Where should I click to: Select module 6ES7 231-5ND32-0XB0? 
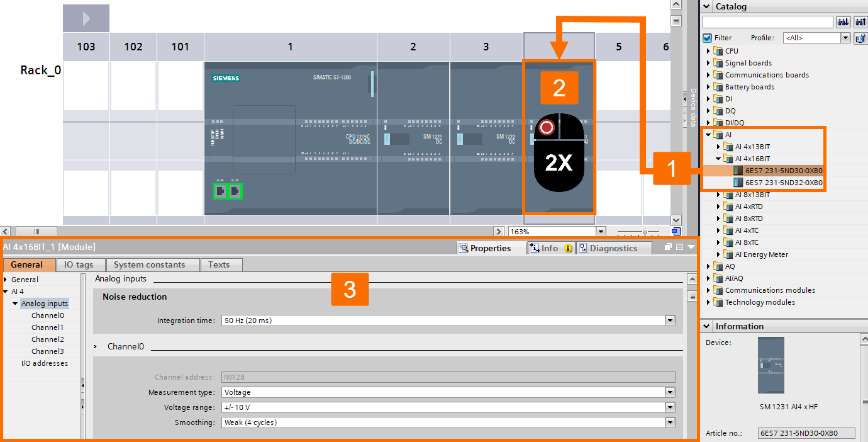tap(784, 183)
